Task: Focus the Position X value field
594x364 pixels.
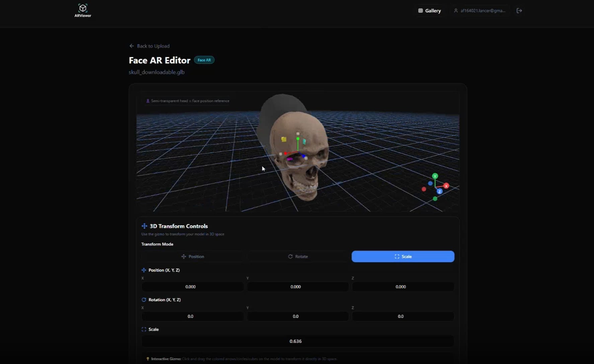Action: [193, 287]
